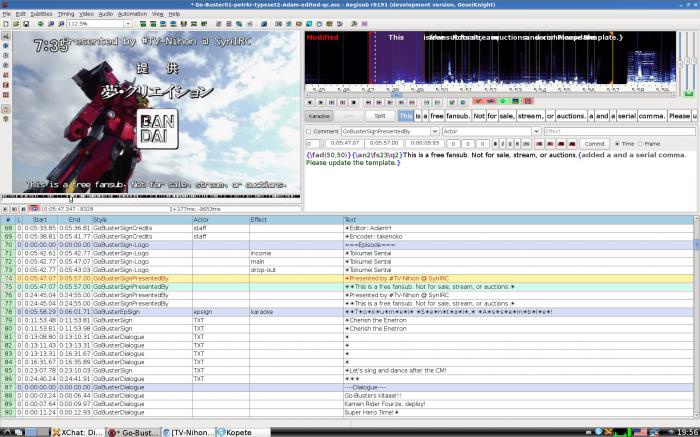Switch to XChat in taskbar
700x437 pixels.
point(78,432)
